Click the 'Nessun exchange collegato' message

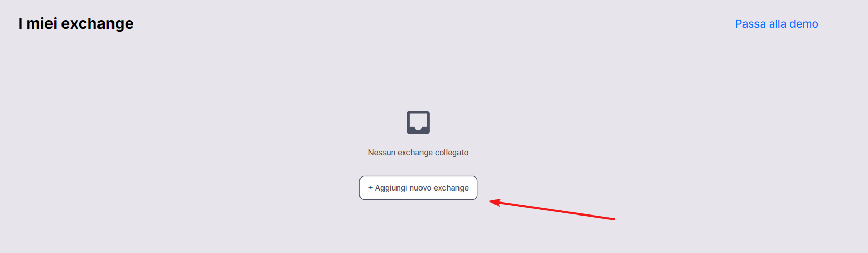418,153
